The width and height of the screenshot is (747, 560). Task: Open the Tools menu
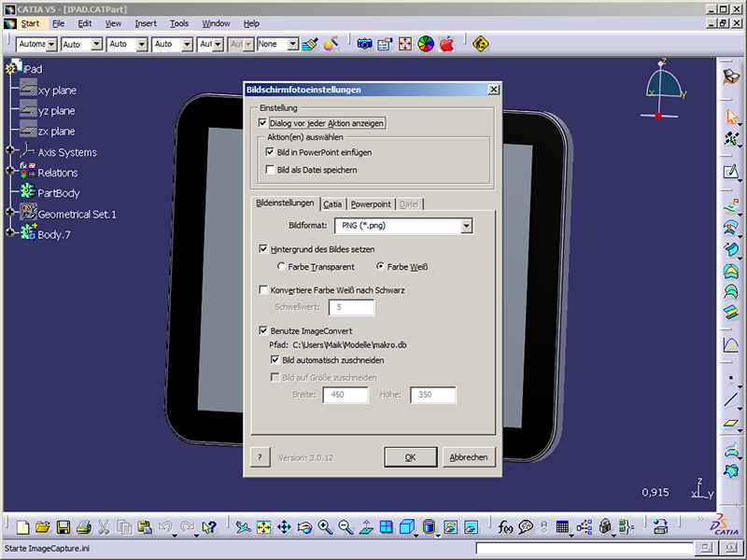coord(179,23)
